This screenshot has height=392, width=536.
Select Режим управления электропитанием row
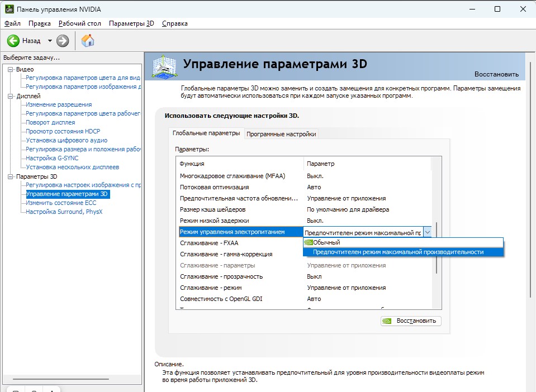tap(241, 232)
